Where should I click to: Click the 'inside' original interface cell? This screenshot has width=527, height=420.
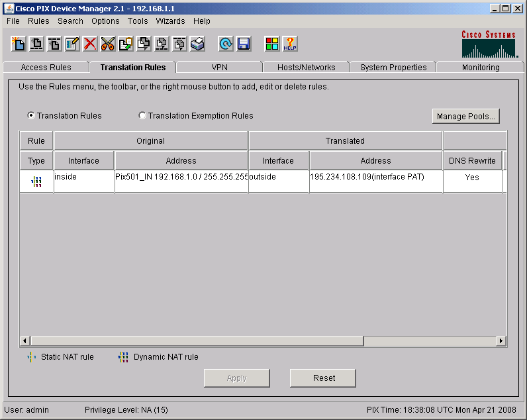point(84,182)
